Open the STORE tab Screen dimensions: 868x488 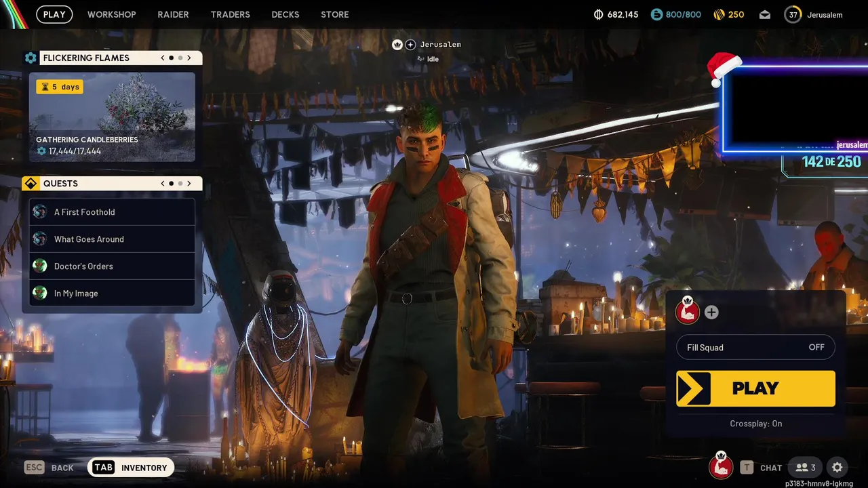335,14
